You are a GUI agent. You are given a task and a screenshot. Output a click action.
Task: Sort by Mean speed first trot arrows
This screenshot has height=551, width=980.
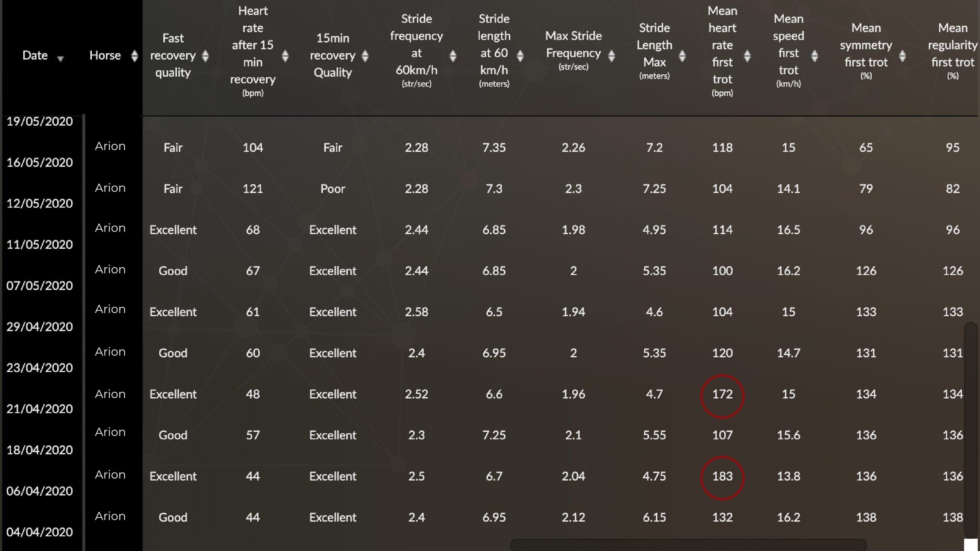(x=814, y=56)
